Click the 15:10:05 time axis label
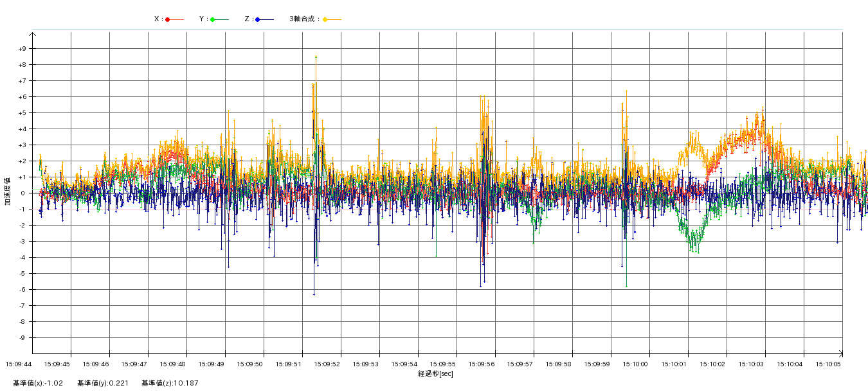 click(x=829, y=364)
